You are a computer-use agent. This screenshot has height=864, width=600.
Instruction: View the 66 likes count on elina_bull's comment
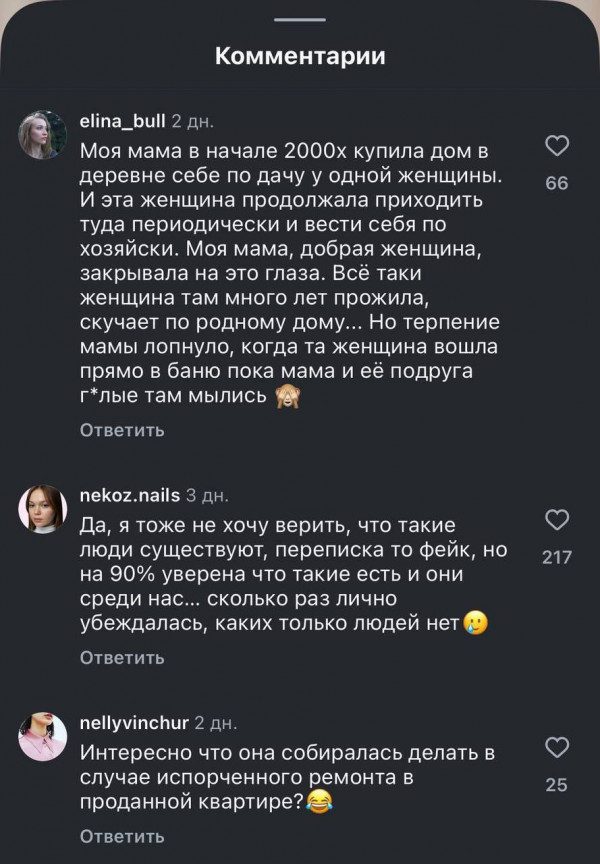coord(557,183)
